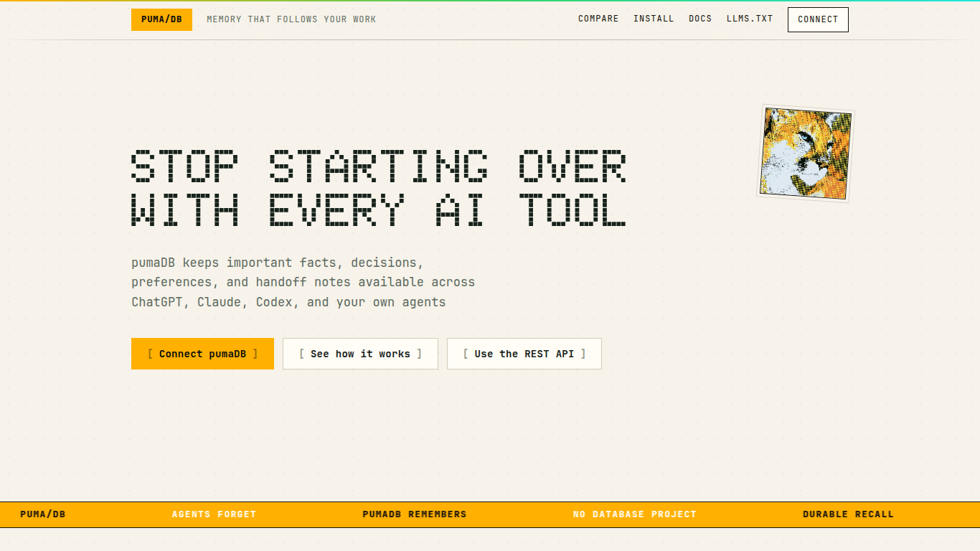
Task: Click 'pumaDB remembers' in the ticker bar
Action: (x=415, y=514)
